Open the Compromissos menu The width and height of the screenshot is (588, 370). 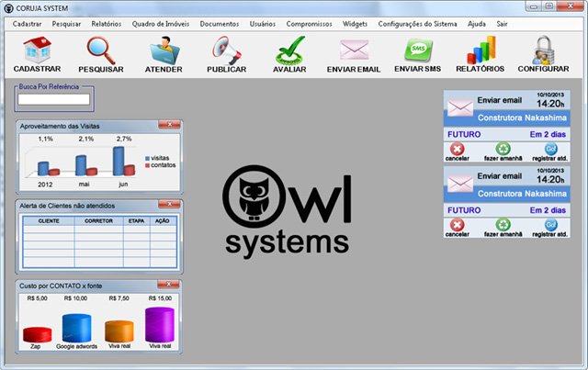point(309,24)
